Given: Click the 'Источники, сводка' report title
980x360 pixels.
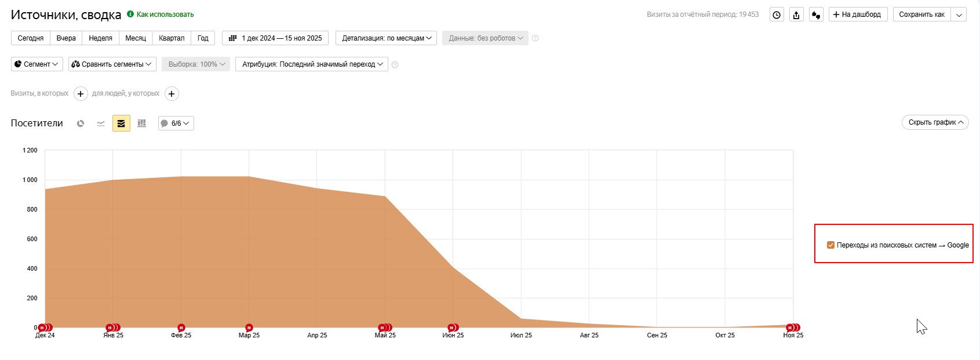Looking at the screenshot, I should pos(66,15).
